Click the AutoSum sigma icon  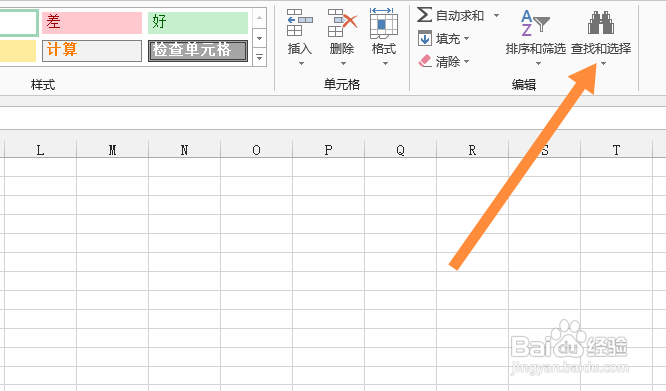[x=424, y=15]
